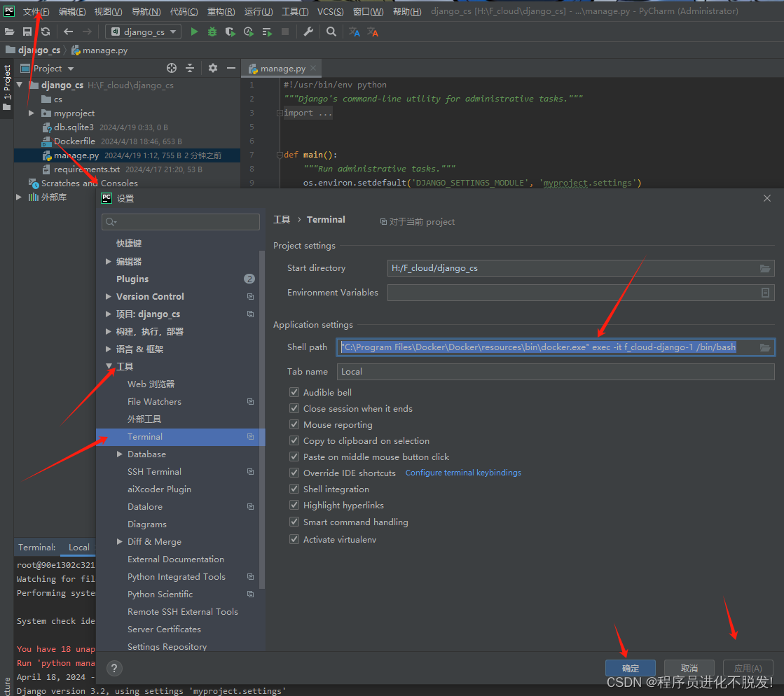Collapse the 工具 settings category

[x=109, y=366]
